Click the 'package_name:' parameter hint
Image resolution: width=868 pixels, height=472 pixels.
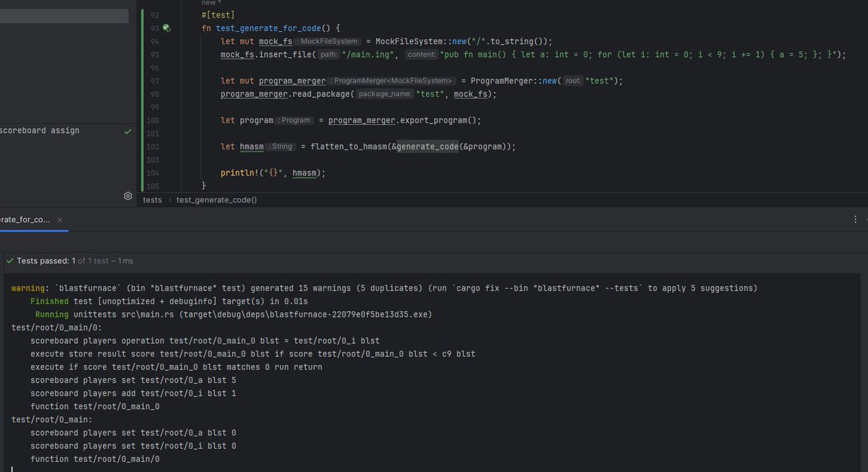coord(386,94)
